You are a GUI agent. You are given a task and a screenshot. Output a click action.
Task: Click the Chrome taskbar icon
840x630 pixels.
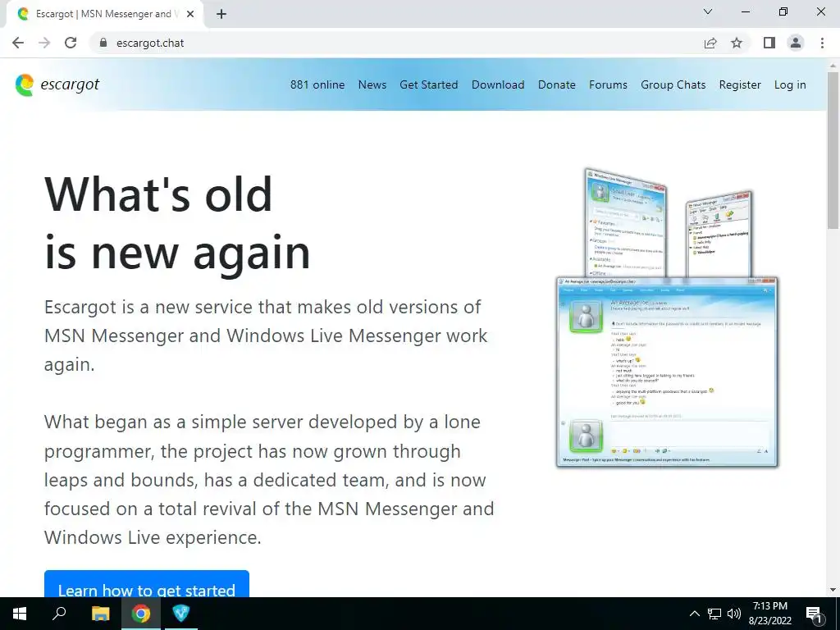[141, 614]
